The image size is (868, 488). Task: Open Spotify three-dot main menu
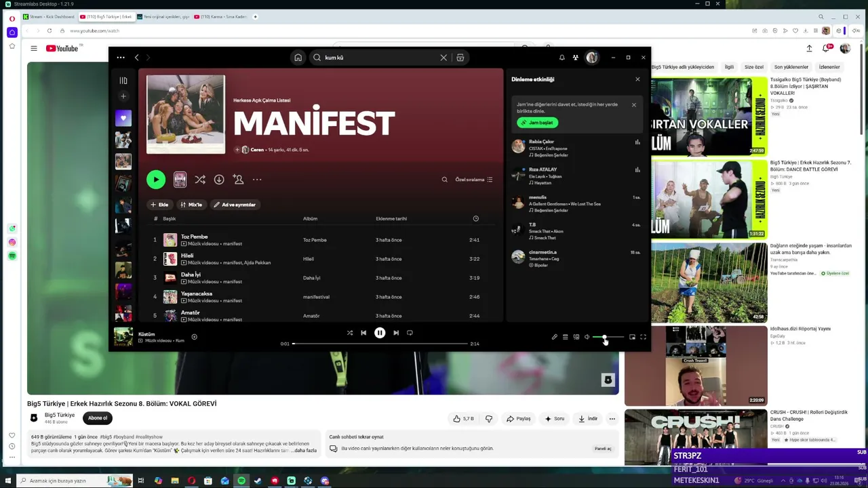point(121,58)
